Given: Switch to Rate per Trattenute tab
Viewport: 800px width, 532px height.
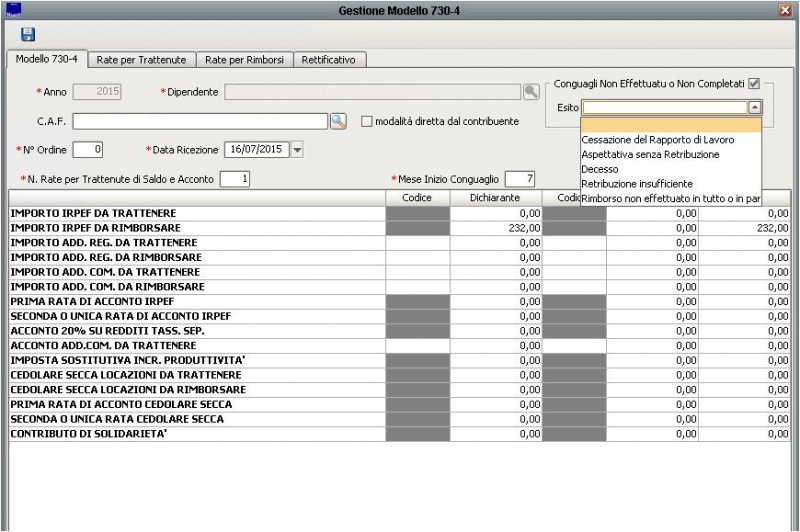Looking at the screenshot, I should pyautogui.click(x=141, y=60).
